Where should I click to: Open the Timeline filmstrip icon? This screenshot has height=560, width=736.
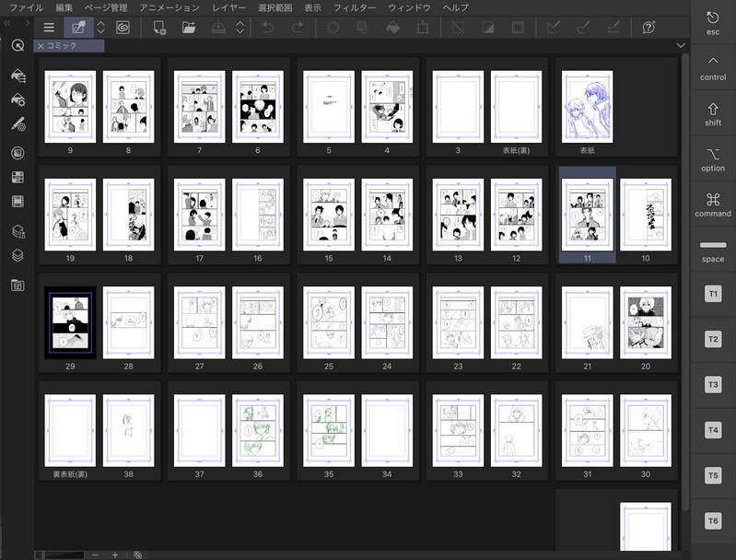[18, 202]
